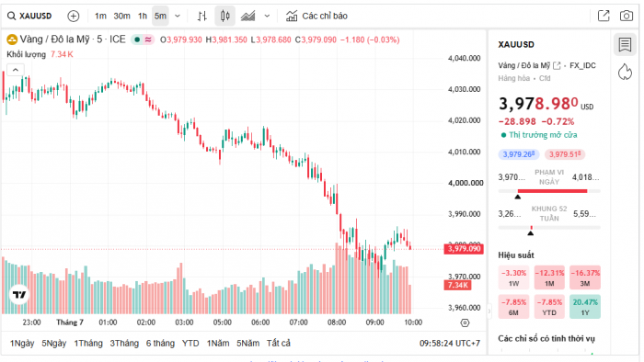Click the 09:58:24 UTC+7 timezone button
The width and height of the screenshot is (644, 362).
point(449,343)
